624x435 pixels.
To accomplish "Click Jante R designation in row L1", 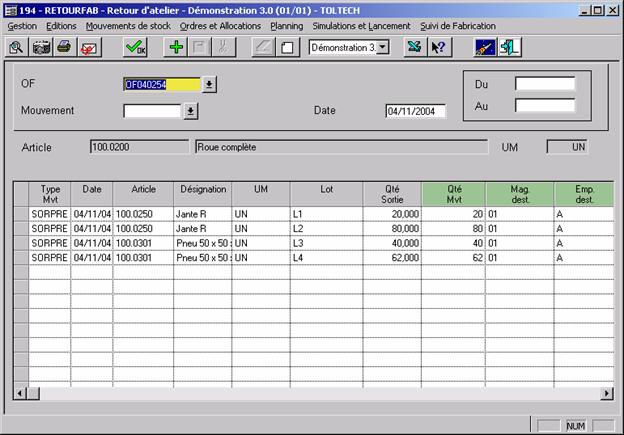I will click(203, 214).
